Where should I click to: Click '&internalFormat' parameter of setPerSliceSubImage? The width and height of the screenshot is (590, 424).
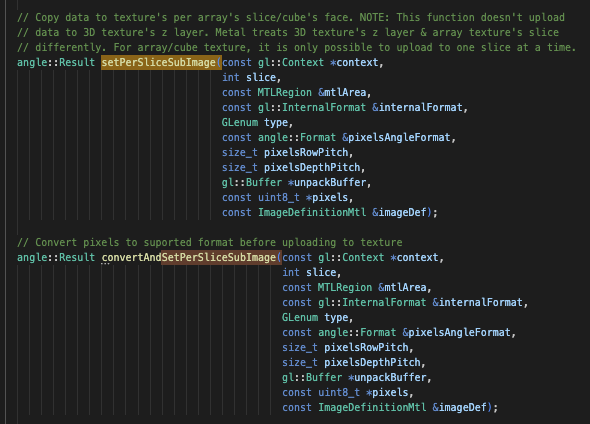pos(417,108)
